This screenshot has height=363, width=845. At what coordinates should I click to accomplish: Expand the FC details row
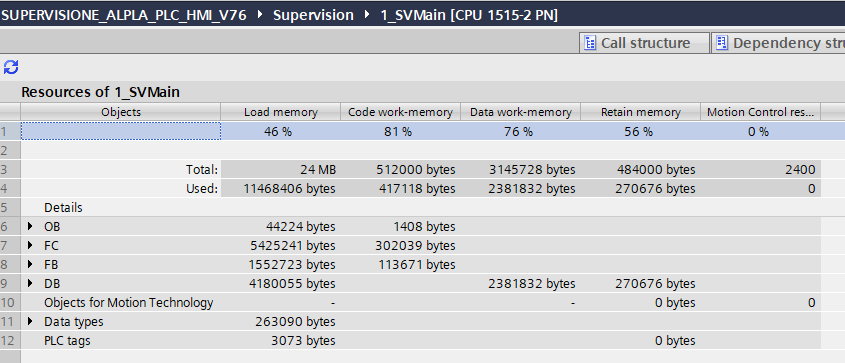30,246
